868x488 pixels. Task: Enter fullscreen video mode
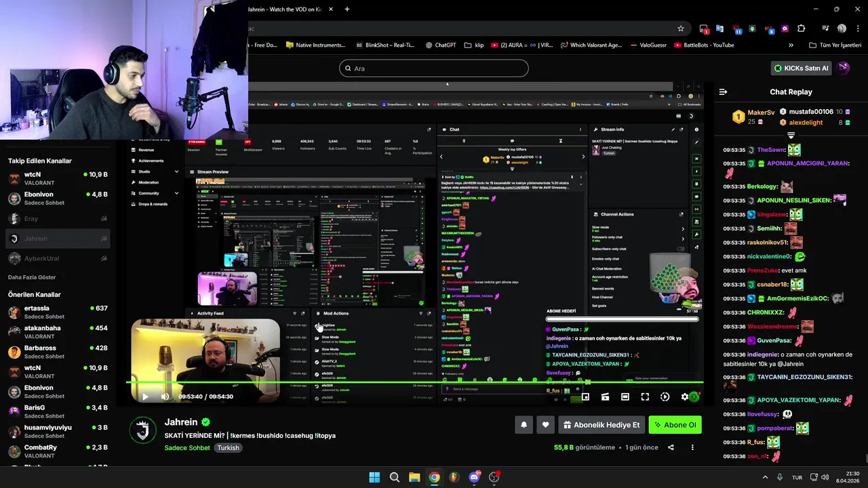[x=645, y=396]
